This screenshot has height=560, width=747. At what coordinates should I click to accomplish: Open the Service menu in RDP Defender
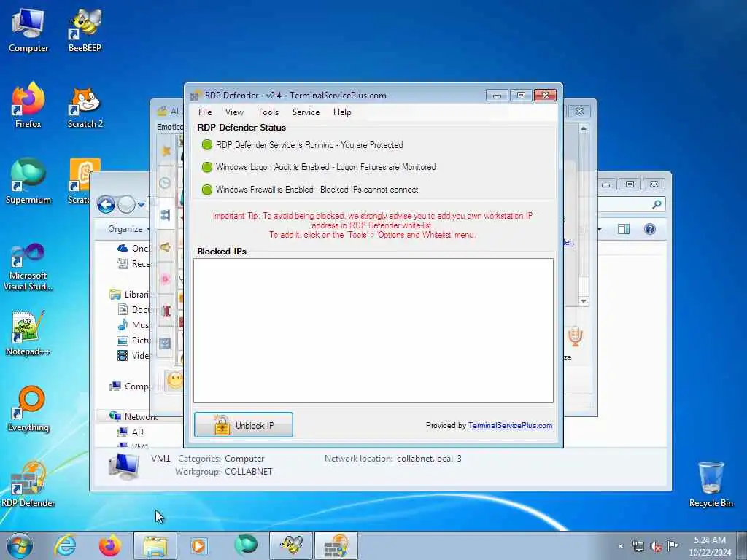coord(306,112)
